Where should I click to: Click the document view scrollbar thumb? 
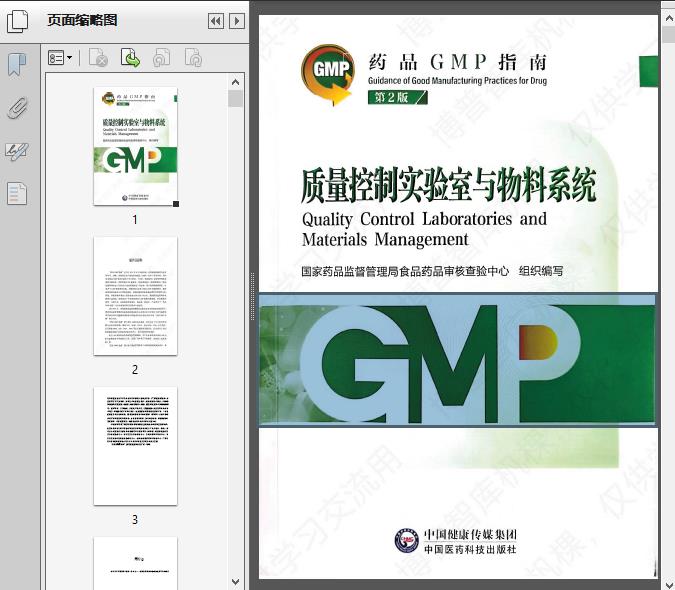click(x=669, y=34)
